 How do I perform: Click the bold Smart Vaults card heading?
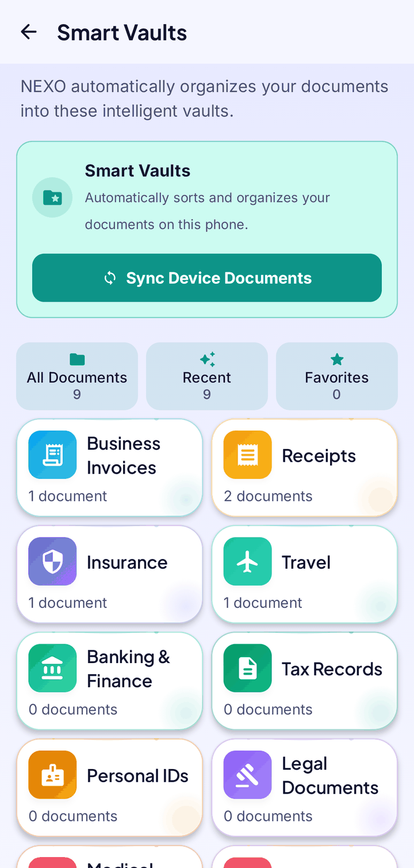pyautogui.click(x=137, y=171)
